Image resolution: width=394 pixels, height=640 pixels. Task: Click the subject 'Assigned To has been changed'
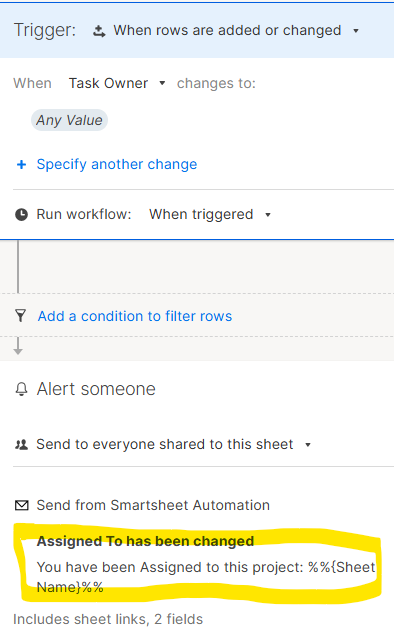click(145, 541)
